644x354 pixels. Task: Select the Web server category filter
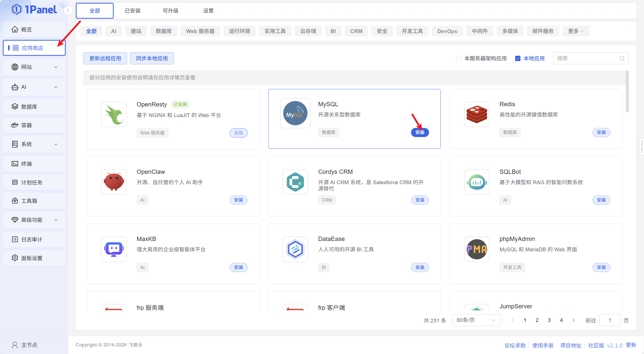pyautogui.click(x=200, y=31)
